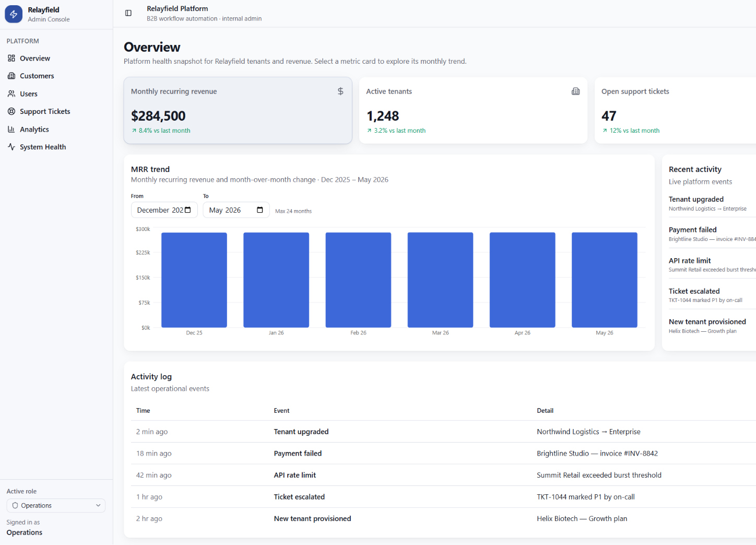This screenshot has width=756, height=545.
Task: Click the up arrow beside 12% vs last month
Action: [x=605, y=131]
